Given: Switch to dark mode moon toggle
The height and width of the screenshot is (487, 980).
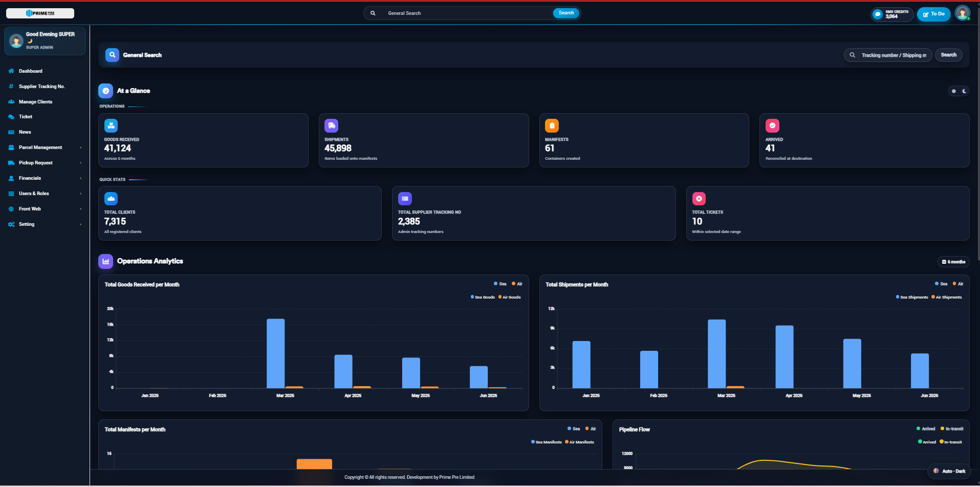Looking at the screenshot, I should pos(964,91).
